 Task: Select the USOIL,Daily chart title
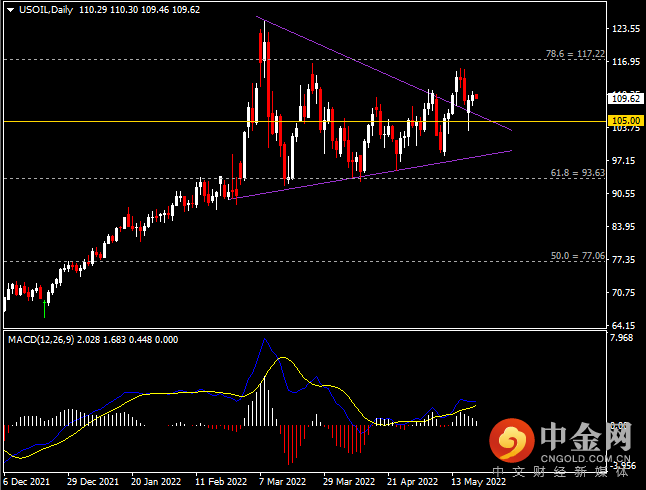[43, 9]
